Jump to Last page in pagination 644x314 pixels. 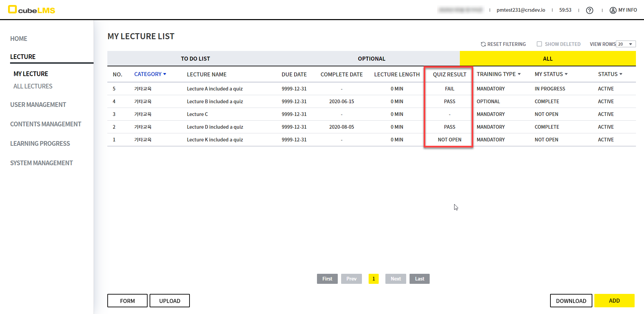point(419,279)
